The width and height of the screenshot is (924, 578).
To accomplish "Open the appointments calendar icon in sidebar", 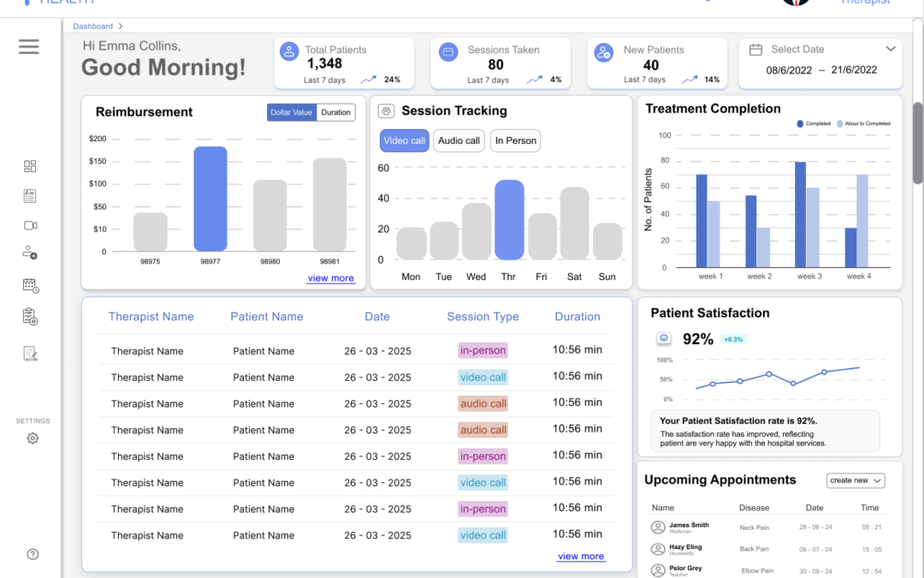I will pyautogui.click(x=30, y=284).
